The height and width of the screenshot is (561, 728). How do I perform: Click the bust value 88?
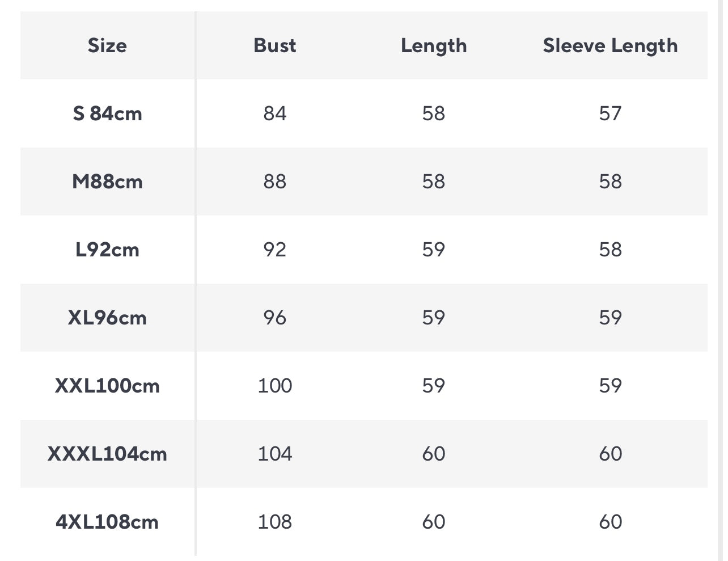(x=275, y=182)
